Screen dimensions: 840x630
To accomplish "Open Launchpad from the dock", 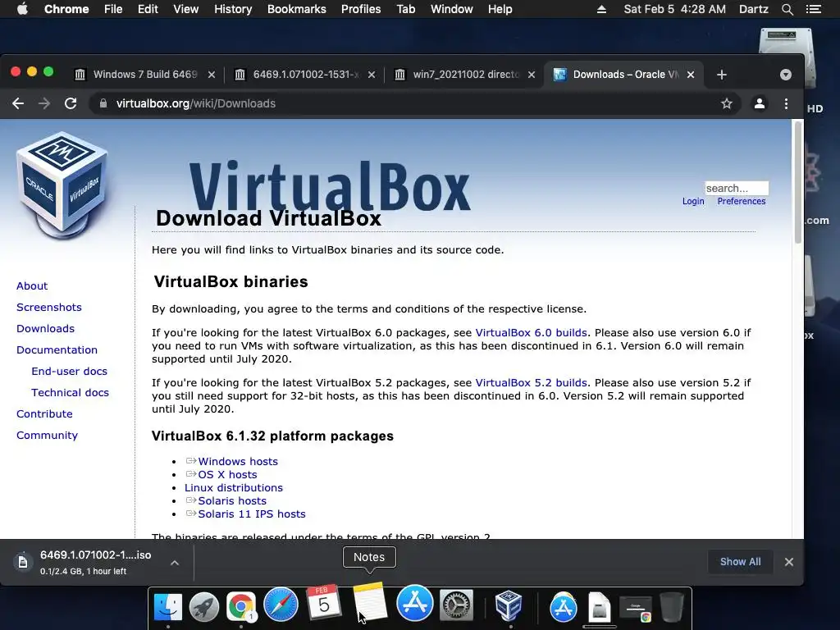I will [x=204, y=607].
